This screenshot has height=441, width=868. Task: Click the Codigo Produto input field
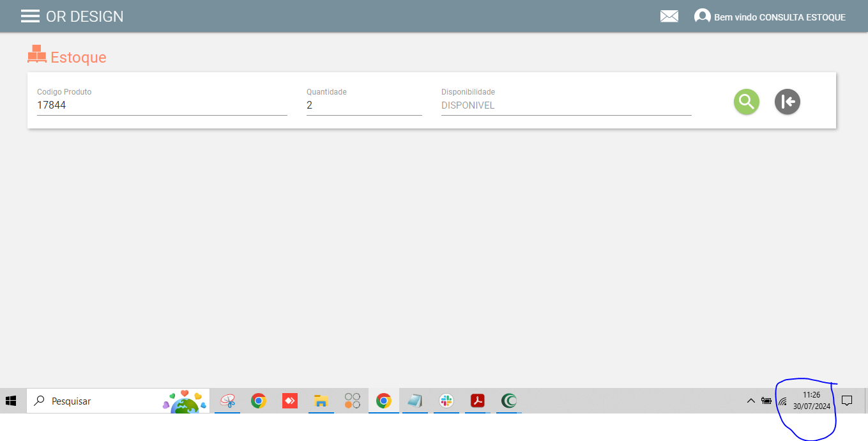tap(162, 105)
